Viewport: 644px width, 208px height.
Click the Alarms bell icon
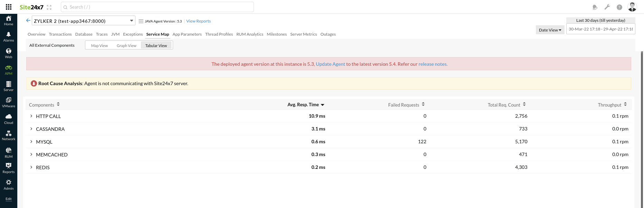click(x=9, y=35)
